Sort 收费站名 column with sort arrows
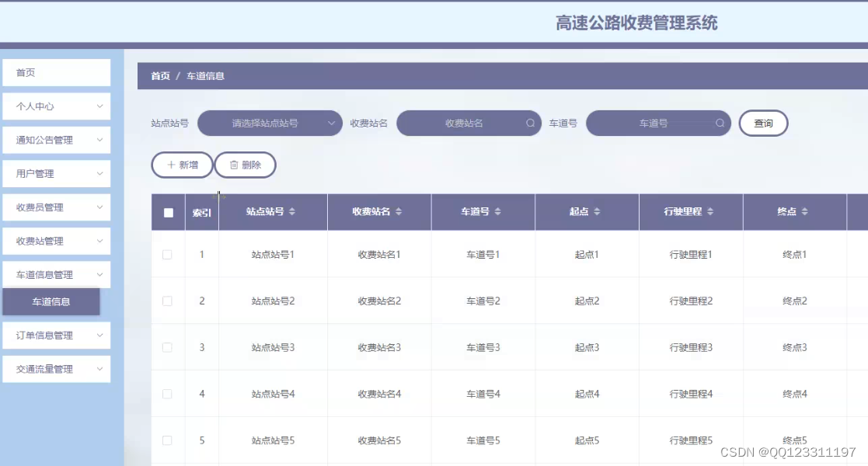 (399, 211)
